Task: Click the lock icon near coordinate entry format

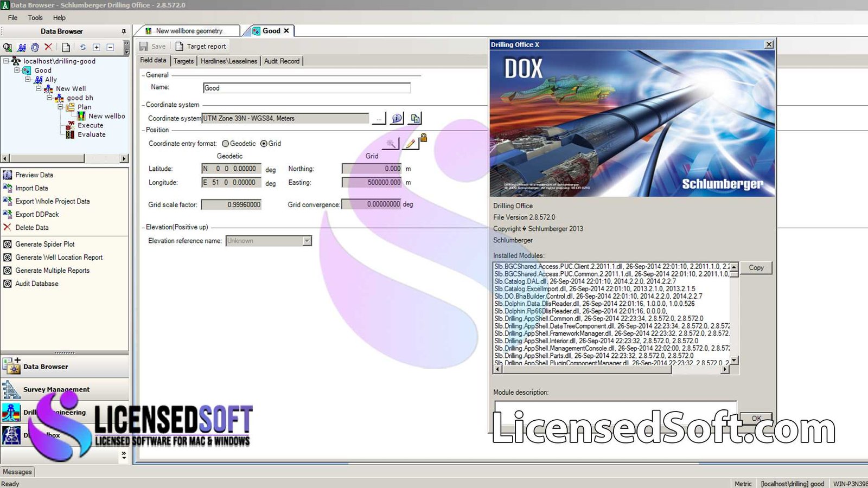Action: point(424,138)
